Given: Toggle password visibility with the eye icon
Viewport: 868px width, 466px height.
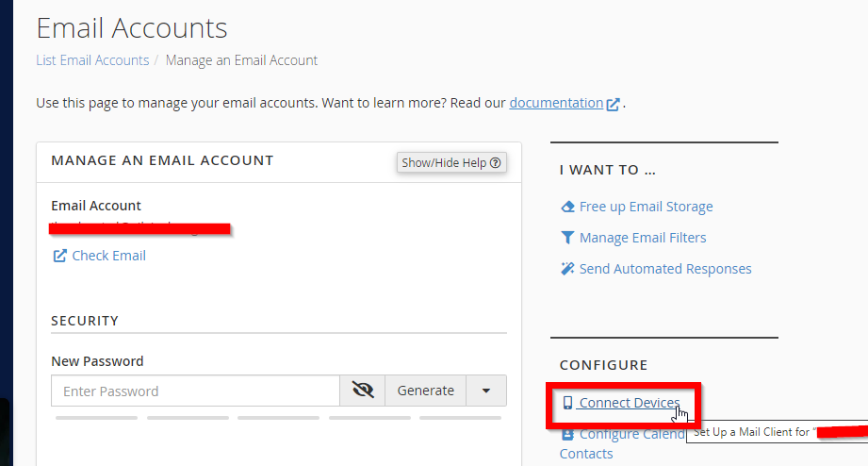Looking at the screenshot, I should coord(363,391).
